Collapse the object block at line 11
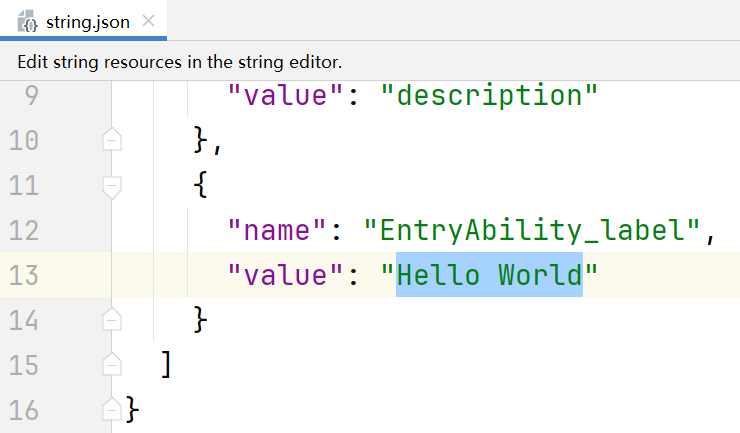 (x=112, y=187)
